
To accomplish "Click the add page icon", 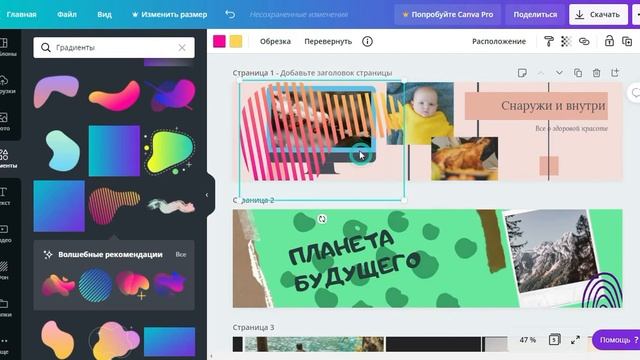I will [x=615, y=73].
